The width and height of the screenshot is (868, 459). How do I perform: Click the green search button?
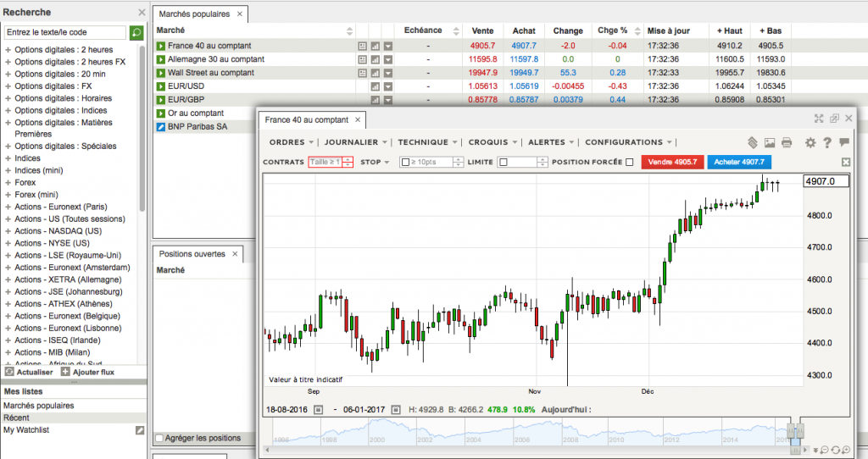coord(136,32)
